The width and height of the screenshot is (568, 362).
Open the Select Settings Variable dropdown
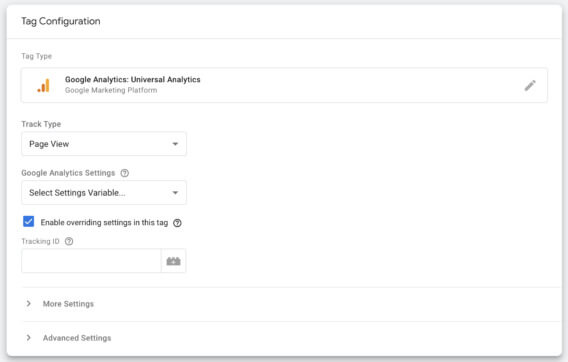(x=104, y=192)
